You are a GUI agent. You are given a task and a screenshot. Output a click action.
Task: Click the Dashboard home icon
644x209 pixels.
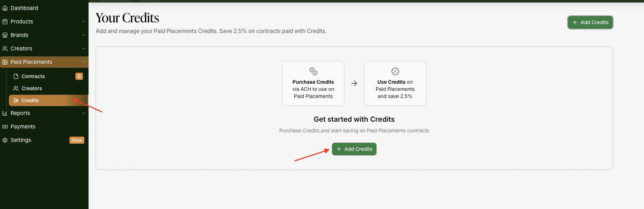(5, 8)
